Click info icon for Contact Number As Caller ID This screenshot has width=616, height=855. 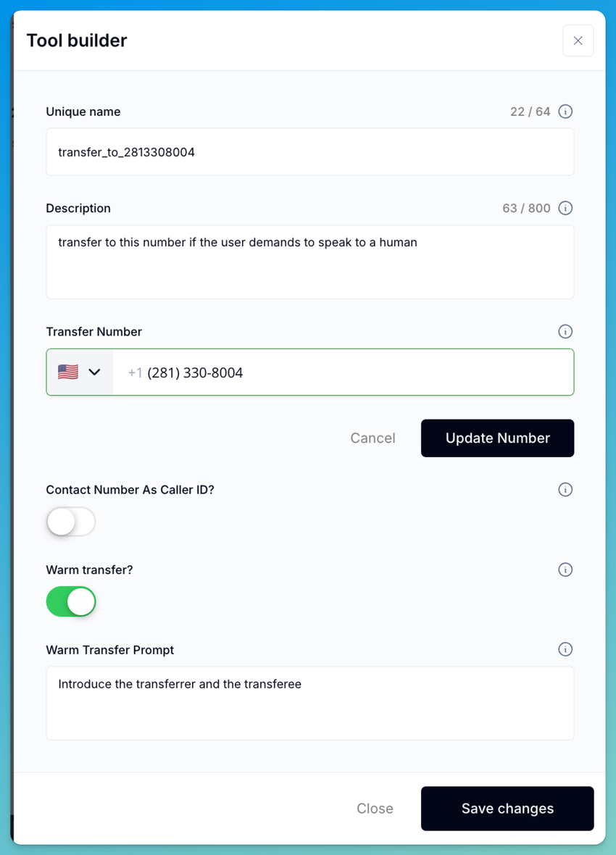pyautogui.click(x=565, y=489)
